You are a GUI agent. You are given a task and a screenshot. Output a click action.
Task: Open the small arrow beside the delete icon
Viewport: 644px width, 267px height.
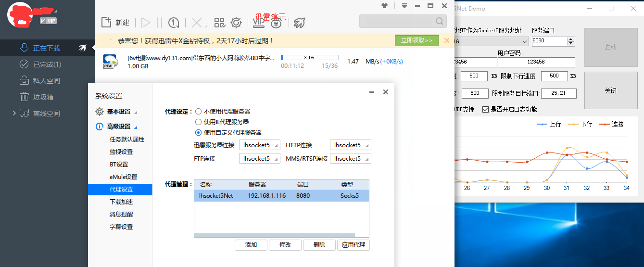(205, 26)
